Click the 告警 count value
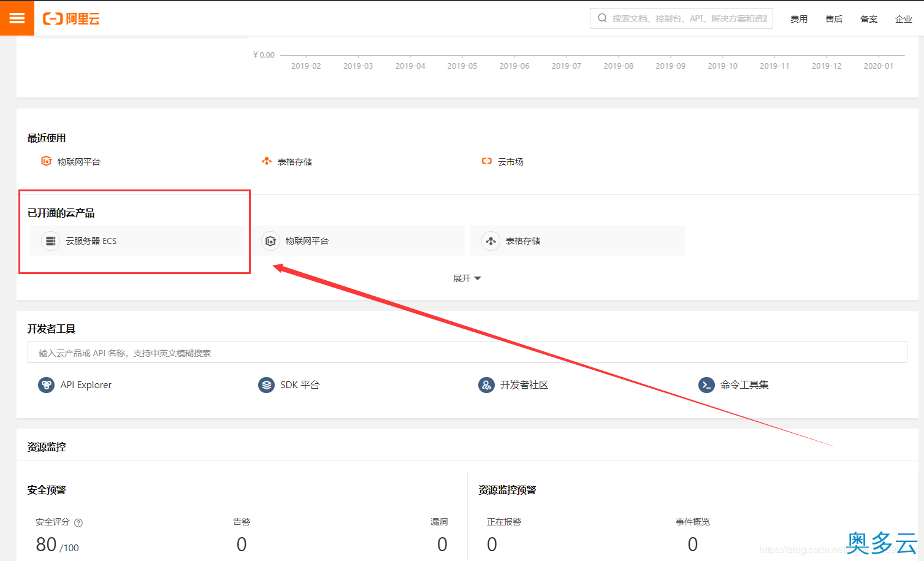924x561 pixels. point(242,544)
